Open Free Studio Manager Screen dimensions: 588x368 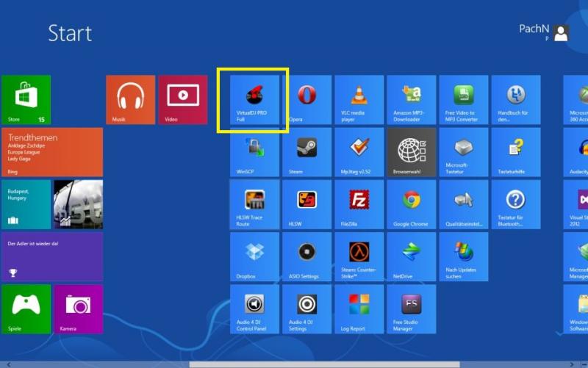click(x=412, y=309)
